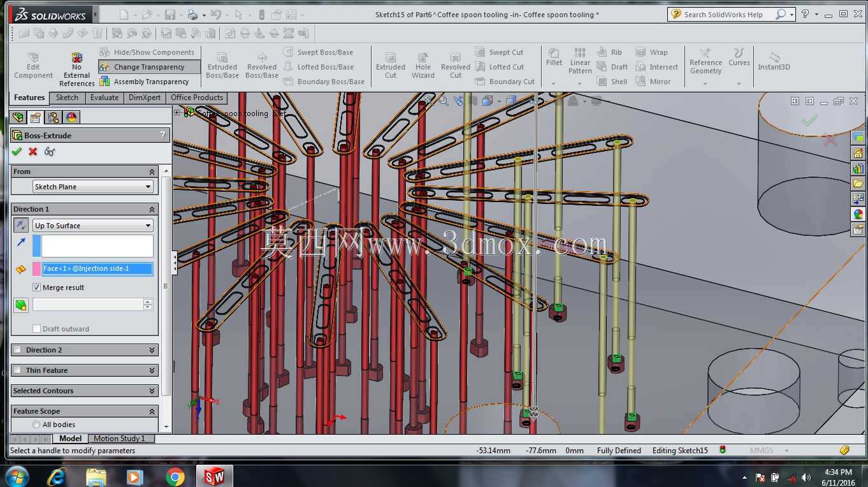
Task: Click No External References button
Action: [x=76, y=69]
